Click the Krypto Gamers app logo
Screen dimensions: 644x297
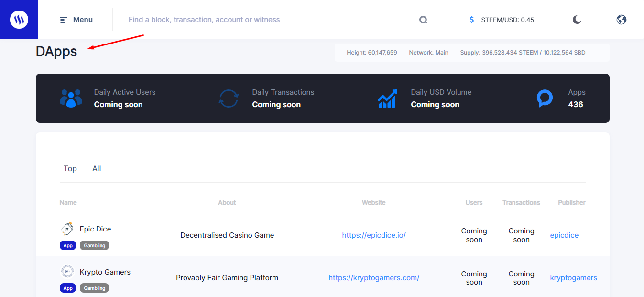click(x=67, y=272)
